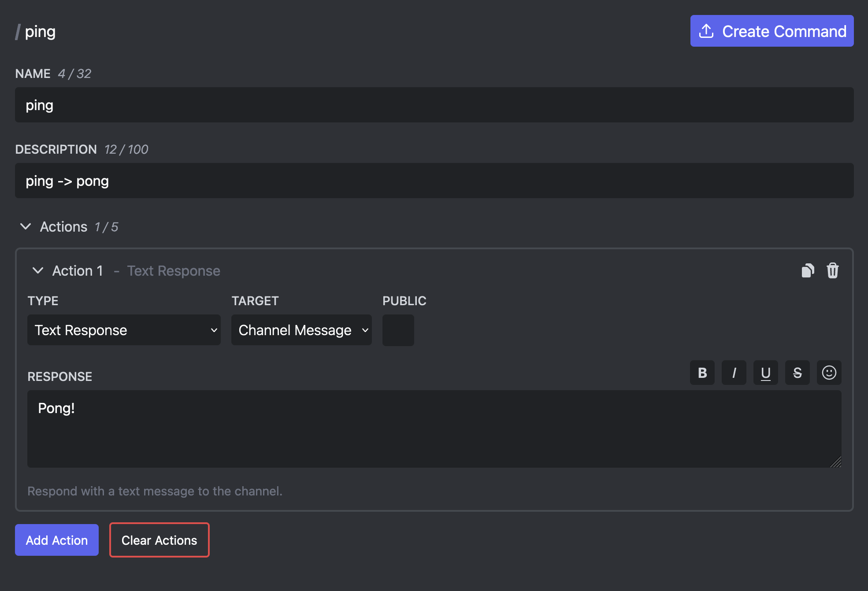Click the Italic formatting icon
The height and width of the screenshot is (591, 868).
click(734, 372)
